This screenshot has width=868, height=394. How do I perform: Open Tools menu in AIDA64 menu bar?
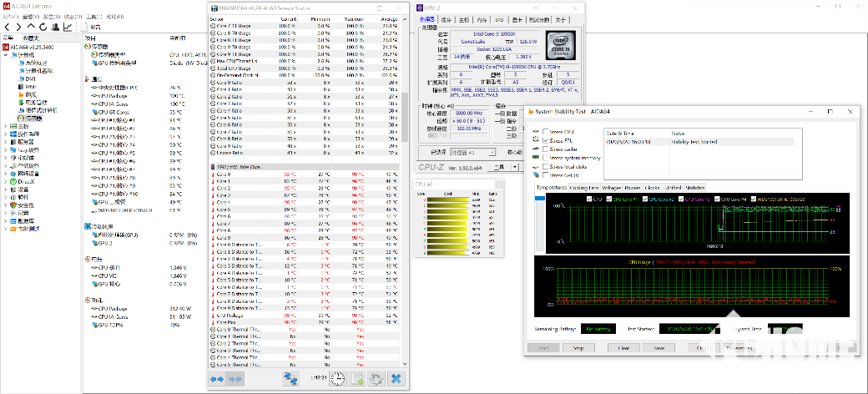pos(93,17)
